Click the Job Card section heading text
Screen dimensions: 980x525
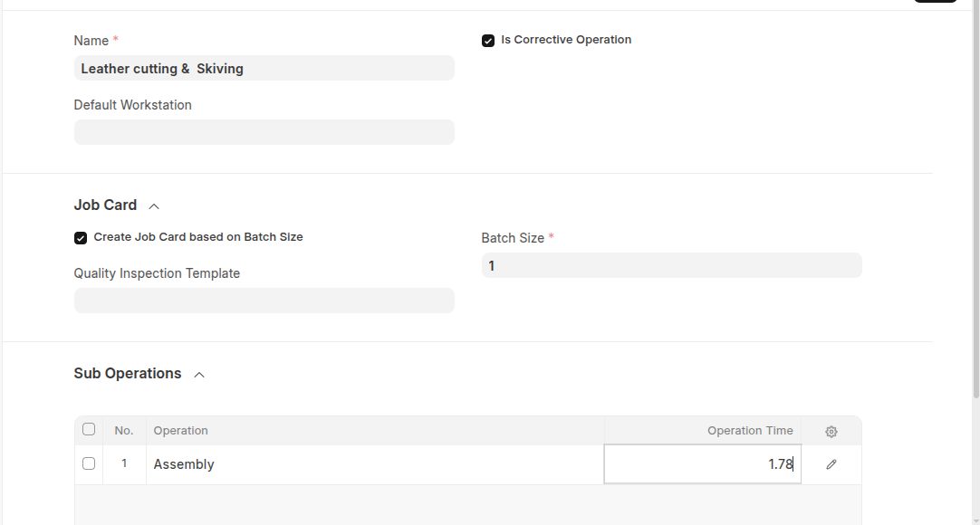(105, 205)
